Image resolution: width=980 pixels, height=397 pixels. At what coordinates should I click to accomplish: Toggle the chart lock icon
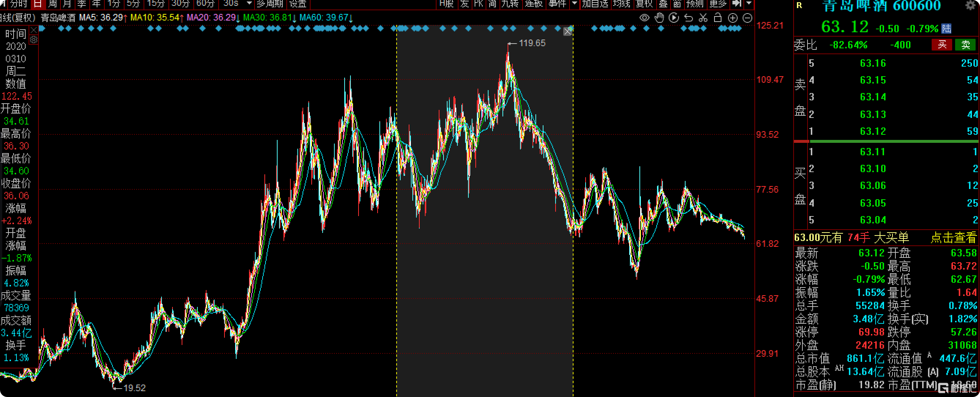point(717,18)
